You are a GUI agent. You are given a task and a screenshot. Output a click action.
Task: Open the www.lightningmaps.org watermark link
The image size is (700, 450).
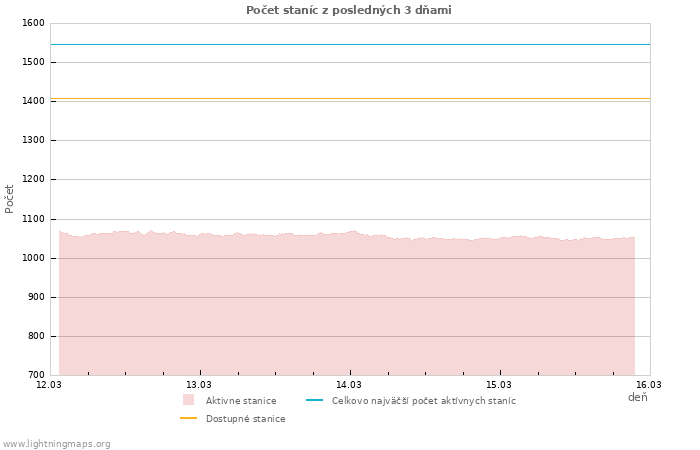point(57,444)
